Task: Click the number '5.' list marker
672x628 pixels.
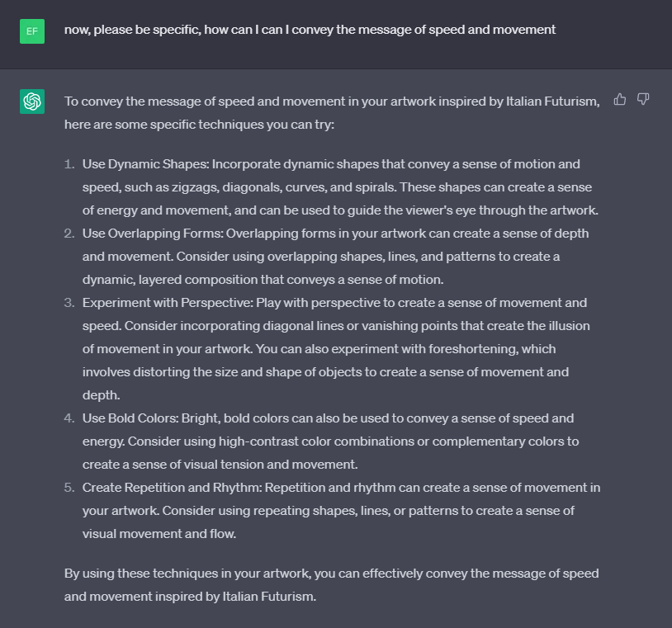Action: [x=69, y=488]
